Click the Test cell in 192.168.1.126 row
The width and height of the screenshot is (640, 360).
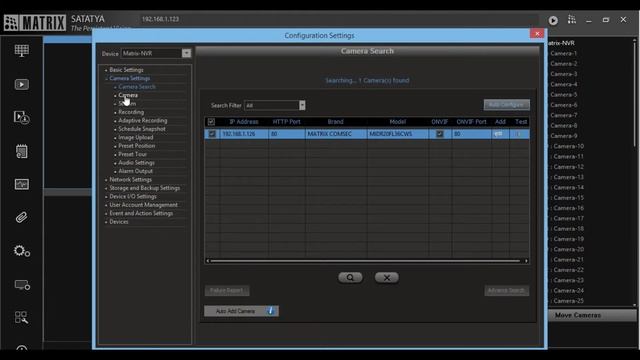tap(520, 134)
